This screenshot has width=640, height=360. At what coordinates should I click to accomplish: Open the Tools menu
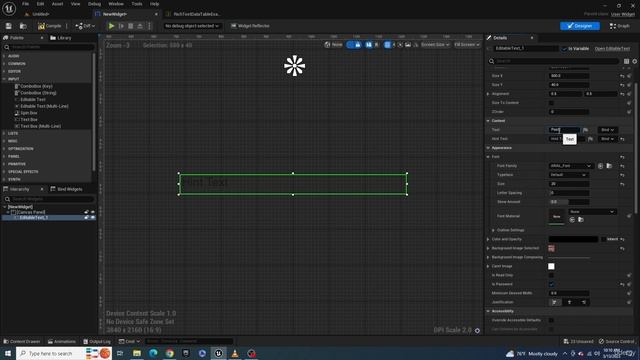(137, 4)
